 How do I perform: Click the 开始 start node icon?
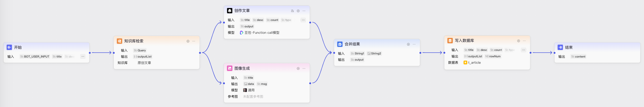9,47
